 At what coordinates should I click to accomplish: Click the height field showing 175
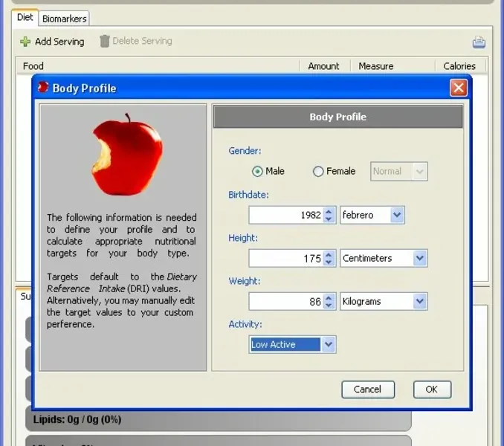(x=286, y=258)
